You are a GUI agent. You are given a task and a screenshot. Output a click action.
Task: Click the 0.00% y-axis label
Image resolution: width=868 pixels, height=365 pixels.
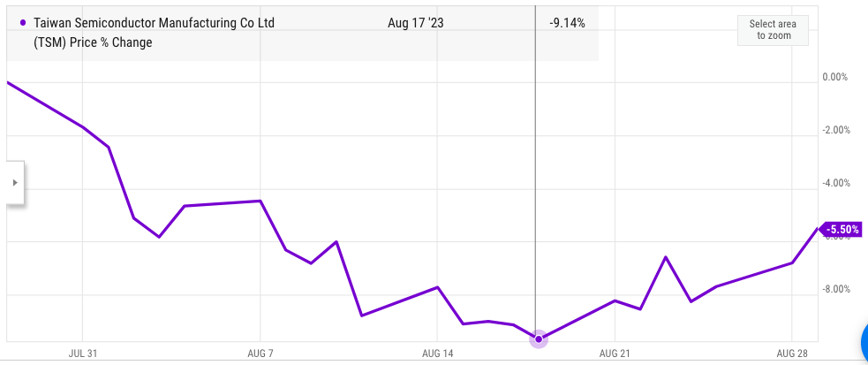[834, 77]
